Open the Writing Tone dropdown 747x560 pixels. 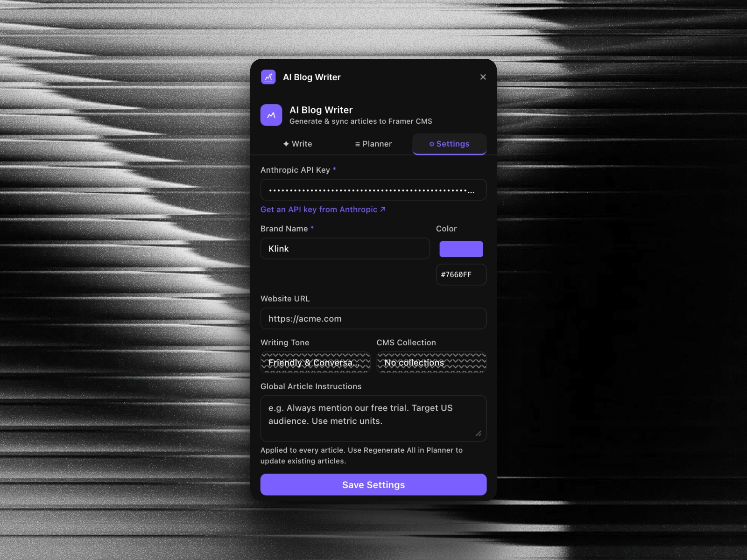tap(315, 363)
